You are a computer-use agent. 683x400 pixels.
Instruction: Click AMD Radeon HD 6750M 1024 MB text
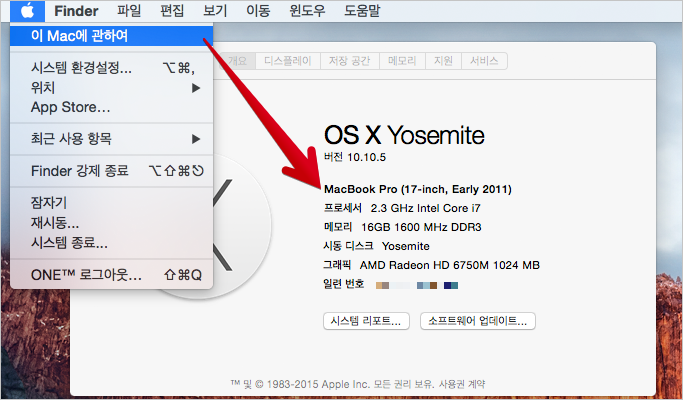(x=450, y=265)
